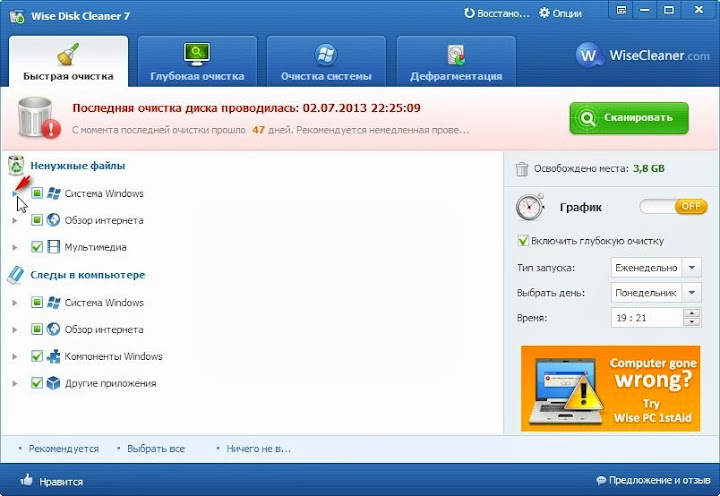Click globe icon of Обзор интернета under Ненужные файлы
The width and height of the screenshot is (720, 496).
(53, 220)
